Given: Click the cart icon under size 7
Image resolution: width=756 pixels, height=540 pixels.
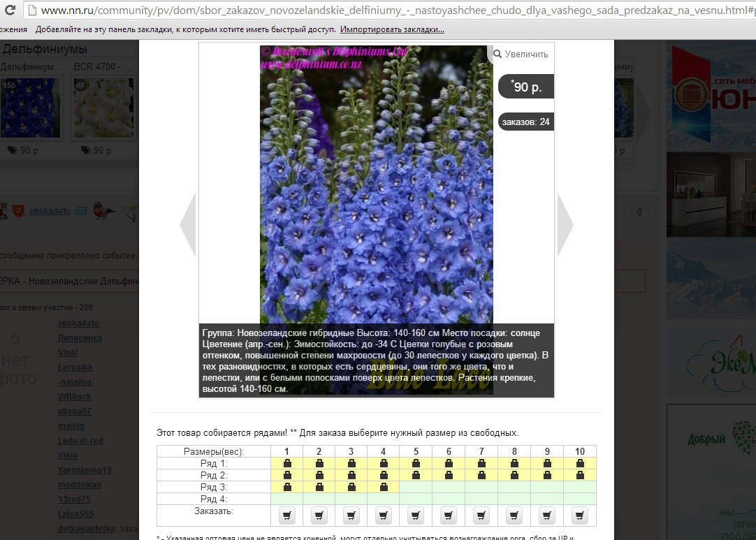Looking at the screenshot, I should point(481,516).
